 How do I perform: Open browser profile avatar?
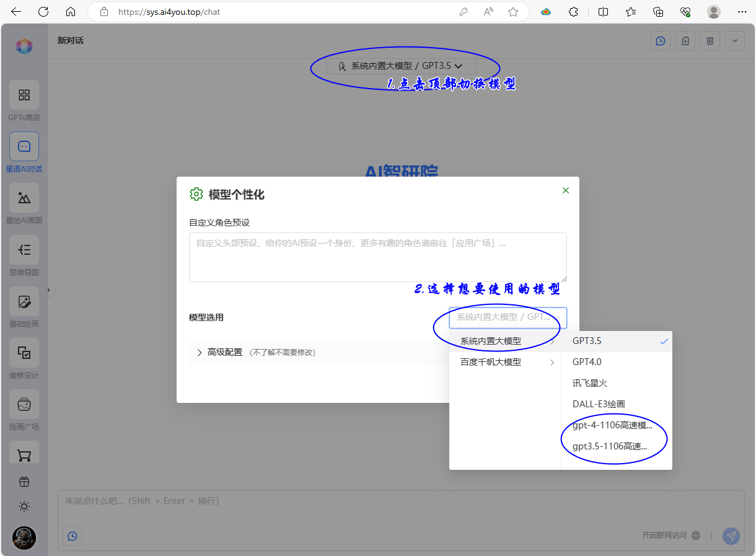(x=714, y=12)
